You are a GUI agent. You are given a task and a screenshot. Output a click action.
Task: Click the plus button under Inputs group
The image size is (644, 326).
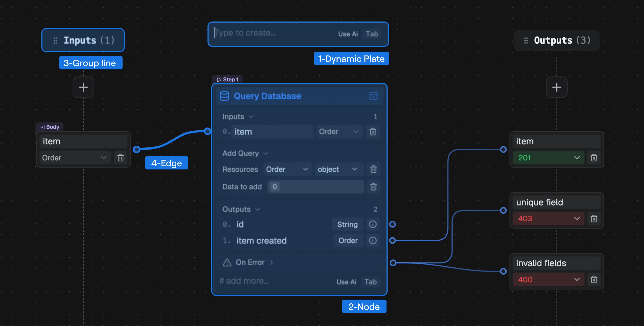tap(83, 87)
